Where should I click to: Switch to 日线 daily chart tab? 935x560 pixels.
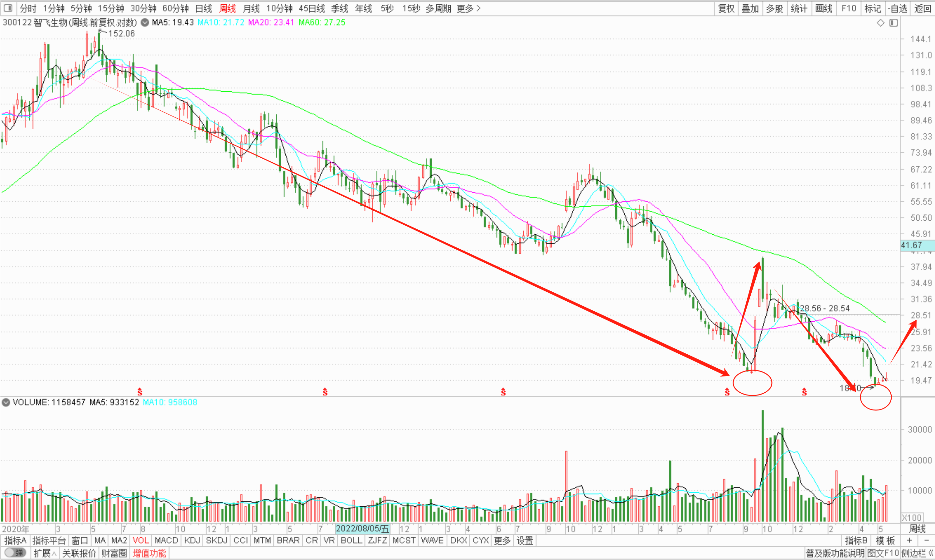click(x=204, y=8)
